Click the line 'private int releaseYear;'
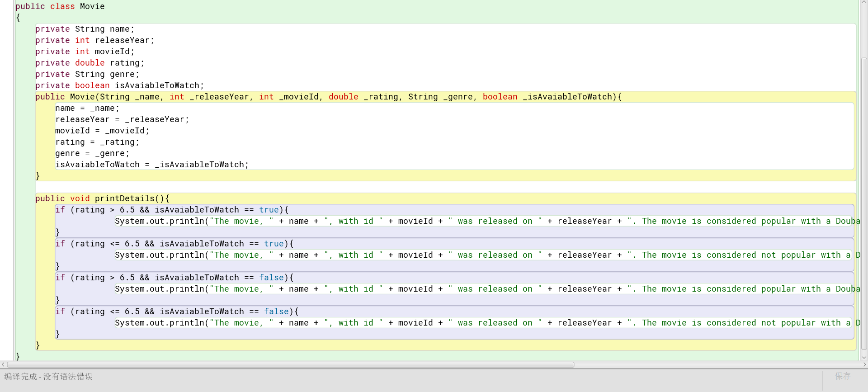 [95, 40]
